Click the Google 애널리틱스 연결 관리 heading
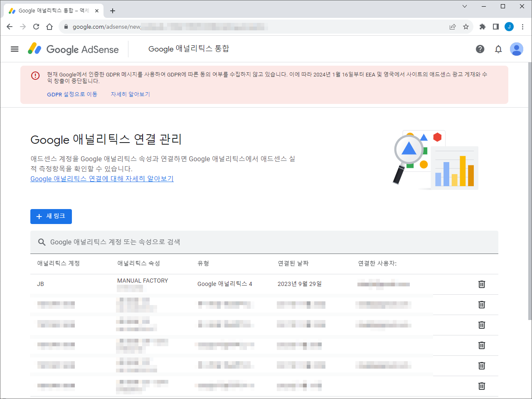532x399 pixels. pos(106,140)
